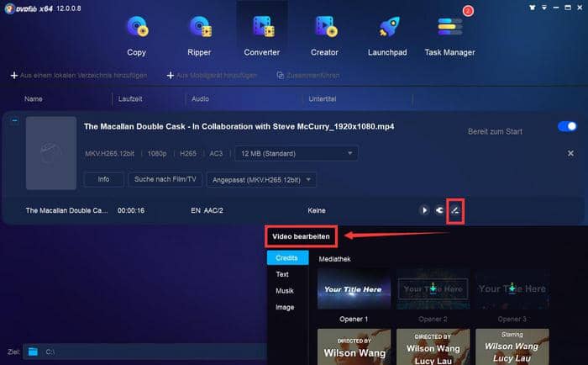This screenshot has height=365, width=588.
Task: Remove the Macallan video with X
Action: click(x=570, y=153)
